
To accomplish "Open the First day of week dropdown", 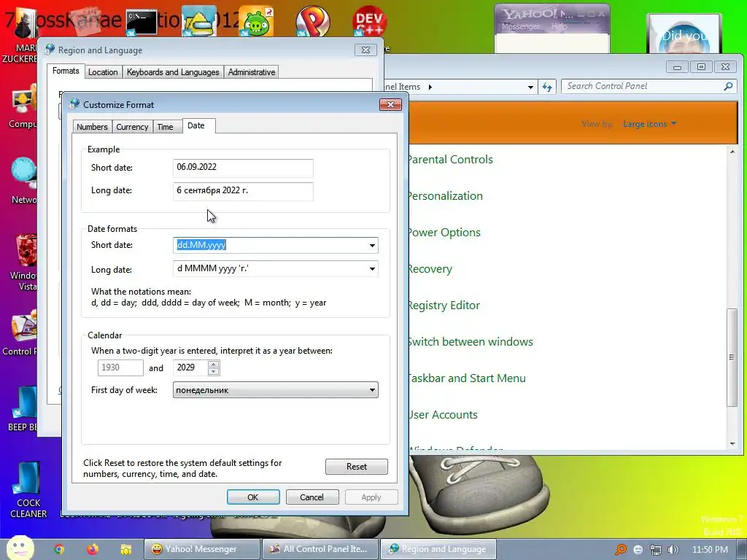I will click(x=275, y=390).
